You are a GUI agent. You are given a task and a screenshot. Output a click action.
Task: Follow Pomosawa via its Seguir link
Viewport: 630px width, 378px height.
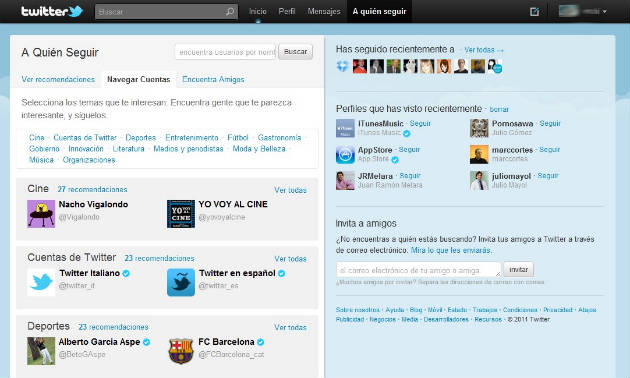(x=550, y=123)
